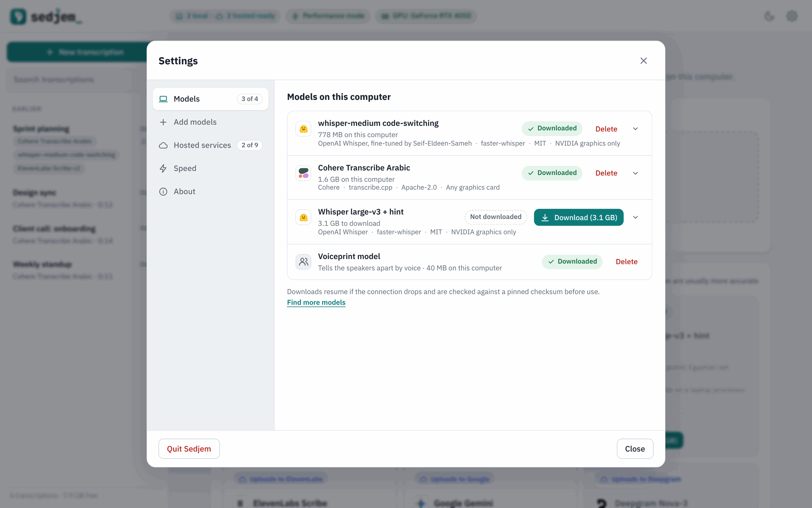Click the Whisper large-v3 + hint model icon
This screenshot has height=508, width=812.
pos(303,217)
